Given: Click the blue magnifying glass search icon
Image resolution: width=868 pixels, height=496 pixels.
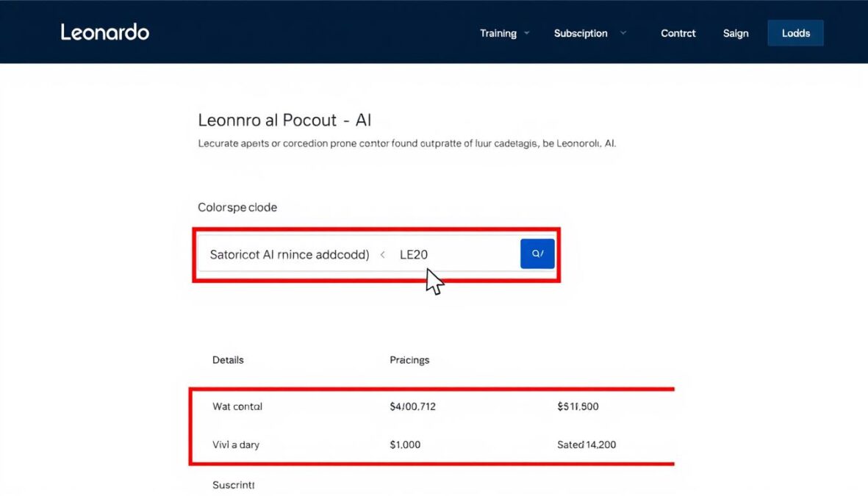Looking at the screenshot, I should (537, 253).
